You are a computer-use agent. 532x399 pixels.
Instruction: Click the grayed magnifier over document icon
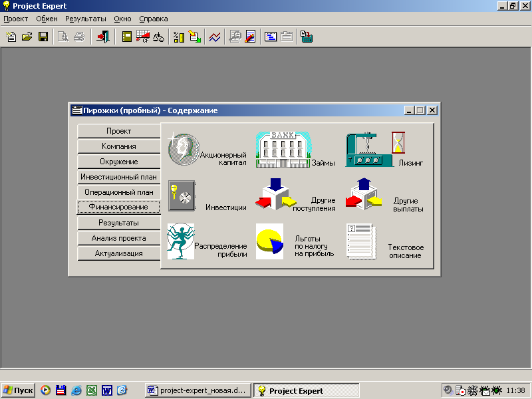[235, 37]
